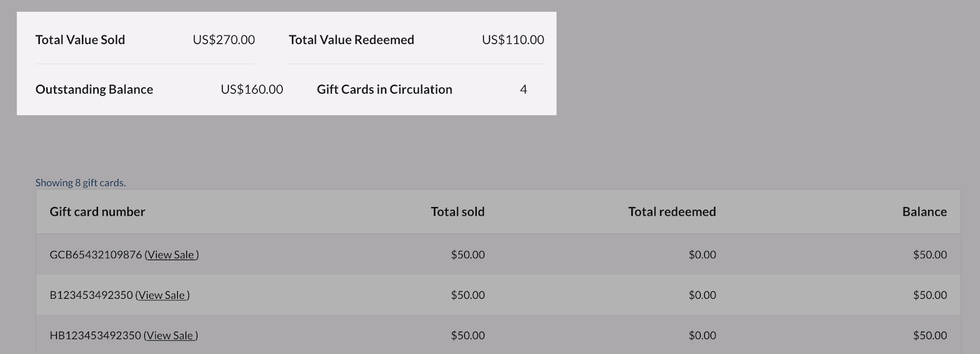Click the circulation count value 4
This screenshot has width=980, height=354.
523,90
